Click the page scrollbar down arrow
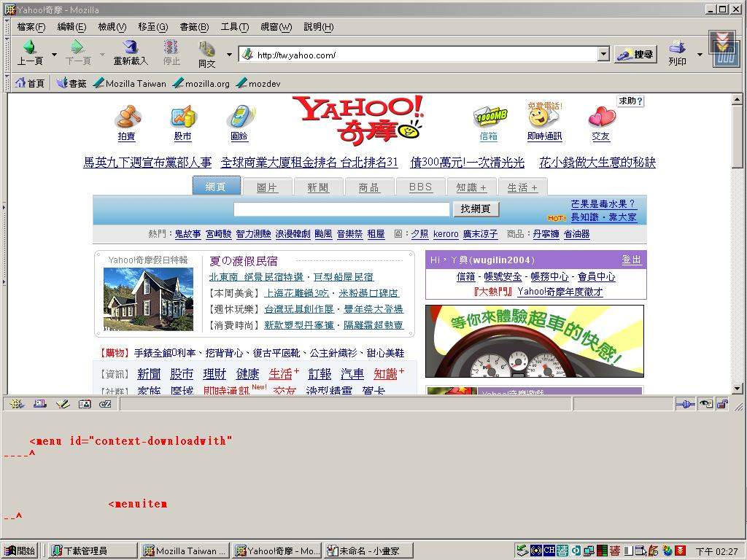Image resolution: width=747 pixels, height=560 pixels. click(x=737, y=389)
